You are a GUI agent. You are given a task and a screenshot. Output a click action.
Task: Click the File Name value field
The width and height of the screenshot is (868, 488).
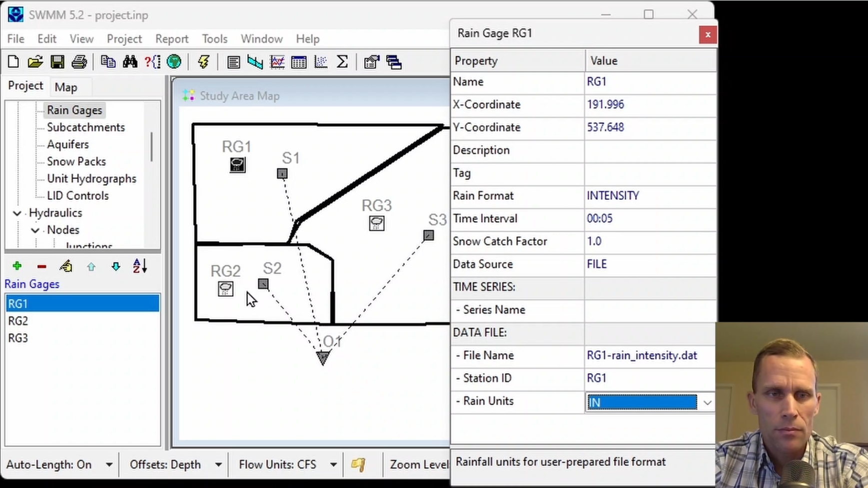650,356
